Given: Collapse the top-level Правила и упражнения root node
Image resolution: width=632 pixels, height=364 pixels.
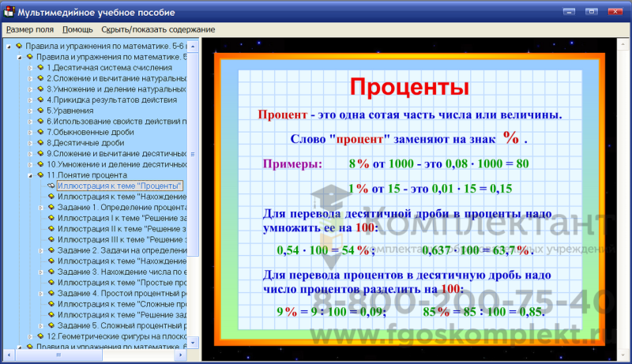Looking at the screenshot, I should coord(9,47).
